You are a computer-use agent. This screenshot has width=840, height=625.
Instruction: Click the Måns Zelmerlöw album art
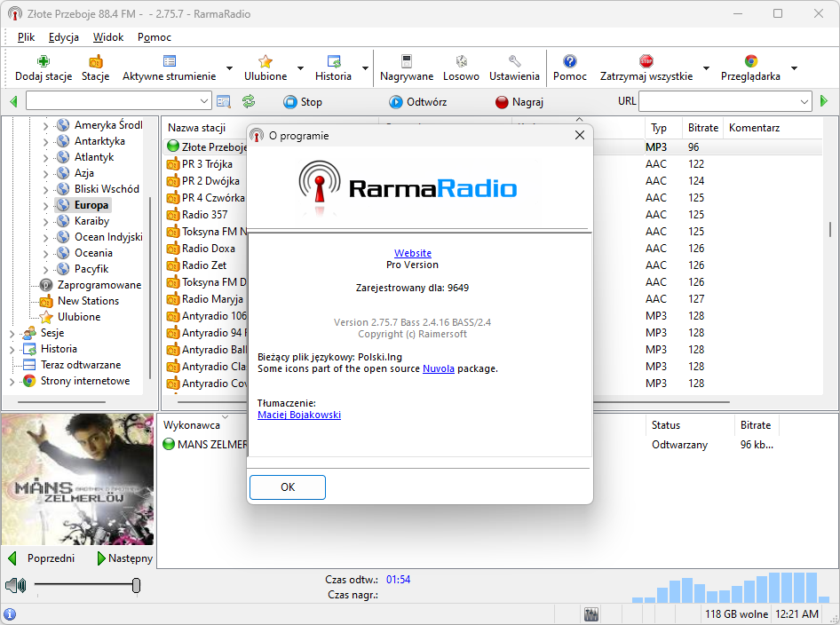77,479
